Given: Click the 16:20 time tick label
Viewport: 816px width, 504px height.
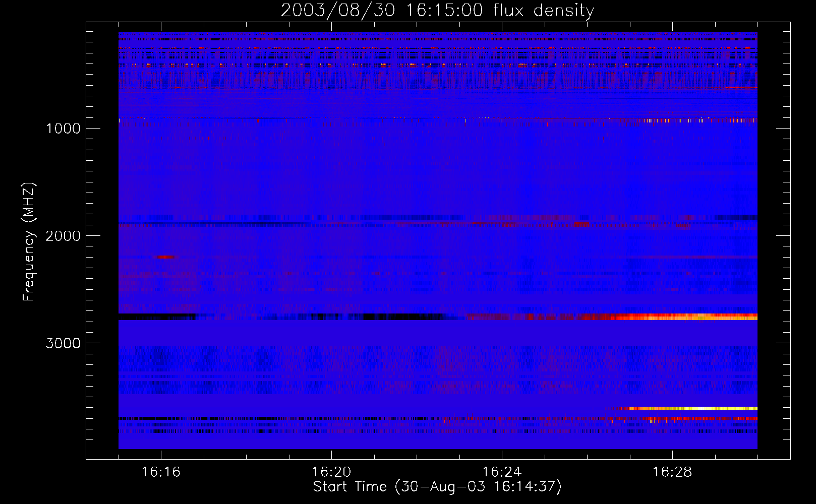Looking at the screenshot, I should point(331,472).
